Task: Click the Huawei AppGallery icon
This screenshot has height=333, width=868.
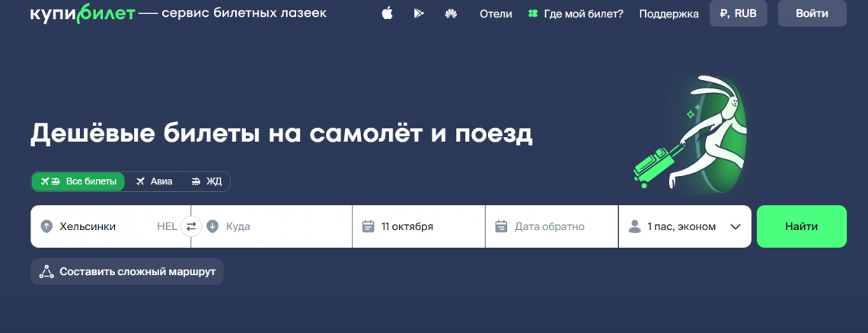Action: [450, 14]
